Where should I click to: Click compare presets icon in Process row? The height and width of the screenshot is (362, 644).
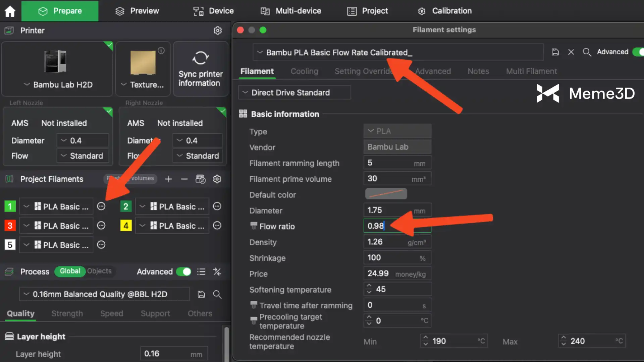pos(217,272)
